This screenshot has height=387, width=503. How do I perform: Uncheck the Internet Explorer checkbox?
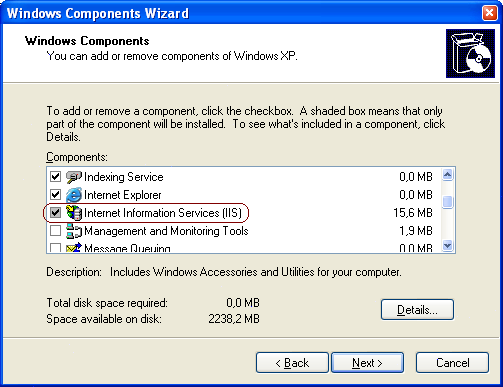tap(55, 194)
